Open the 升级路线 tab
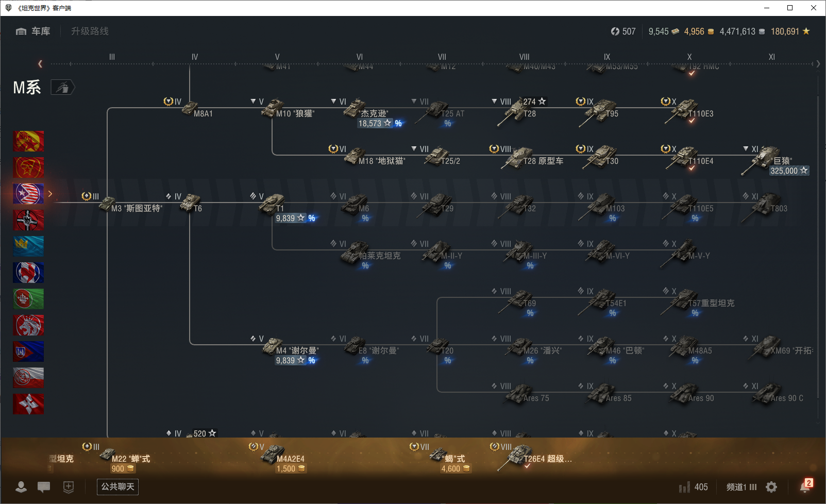Screen dimensions: 826x504 [90, 31]
